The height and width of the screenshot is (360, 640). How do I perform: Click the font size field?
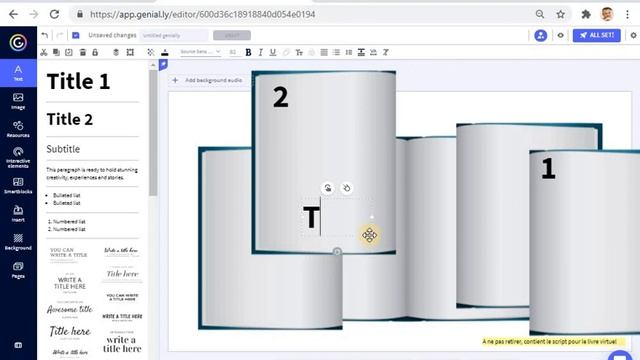coord(233,52)
